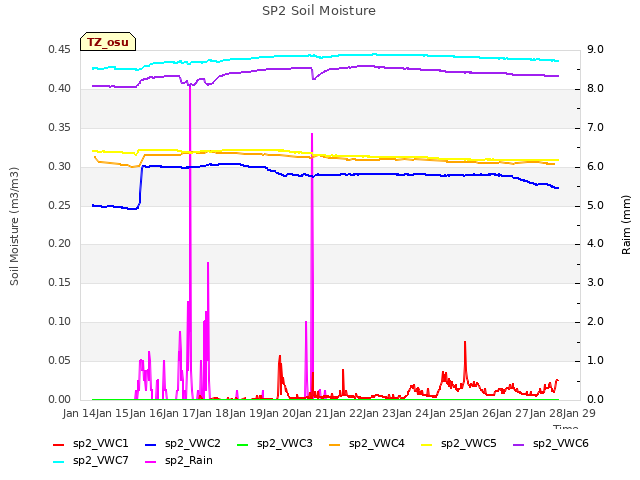Click the Jan 17 x-axis tick label

coord(179,413)
